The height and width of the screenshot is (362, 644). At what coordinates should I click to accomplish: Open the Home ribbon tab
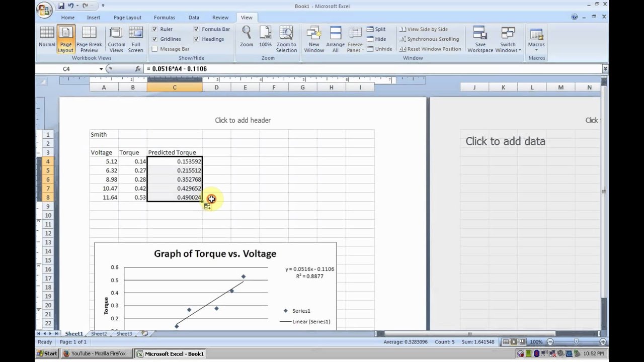click(68, 18)
